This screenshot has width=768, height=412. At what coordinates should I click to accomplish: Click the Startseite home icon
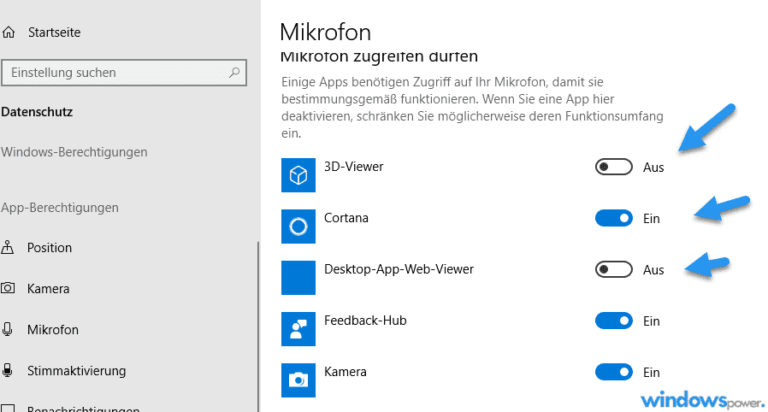click(8, 32)
